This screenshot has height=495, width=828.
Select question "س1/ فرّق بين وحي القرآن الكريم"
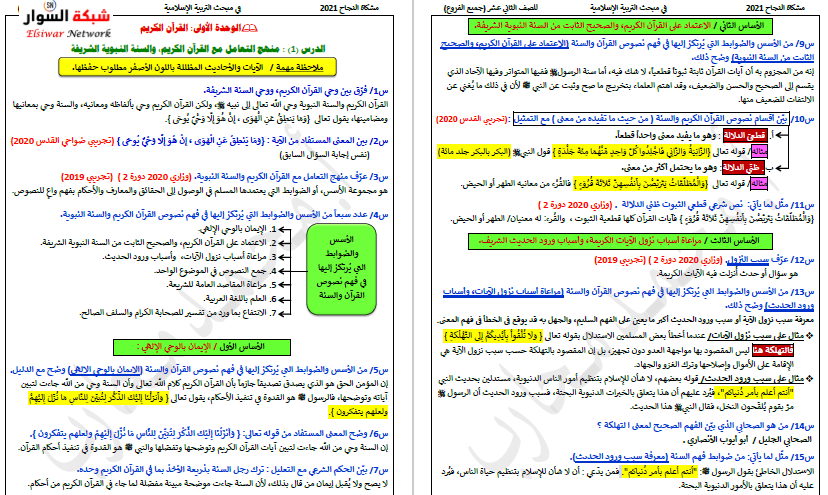(x=296, y=90)
